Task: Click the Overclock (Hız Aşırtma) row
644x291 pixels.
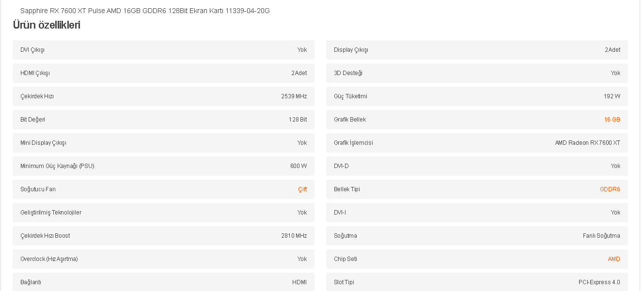Action: coord(163,259)
